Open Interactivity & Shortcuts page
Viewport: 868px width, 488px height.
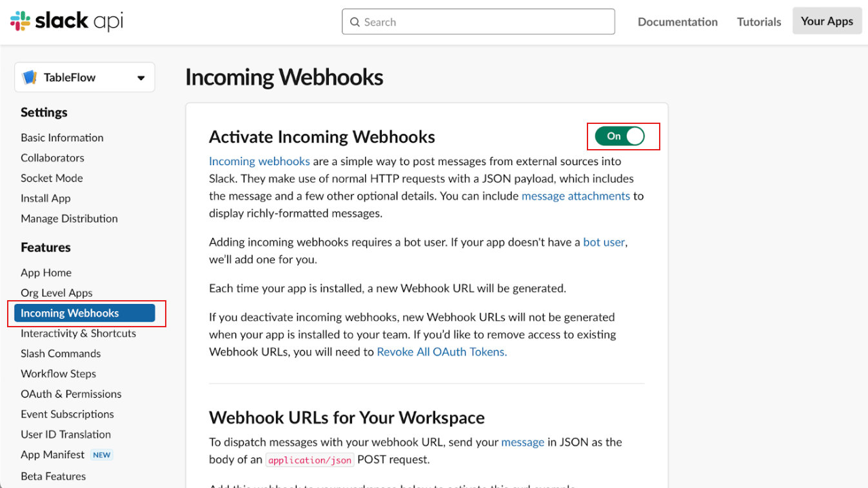tap(78, 334)
